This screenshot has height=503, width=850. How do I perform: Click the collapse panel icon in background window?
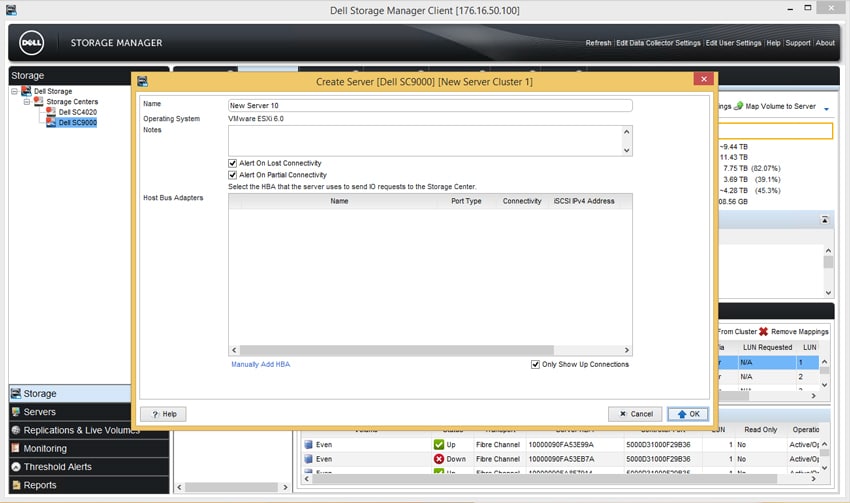point(825,220)
